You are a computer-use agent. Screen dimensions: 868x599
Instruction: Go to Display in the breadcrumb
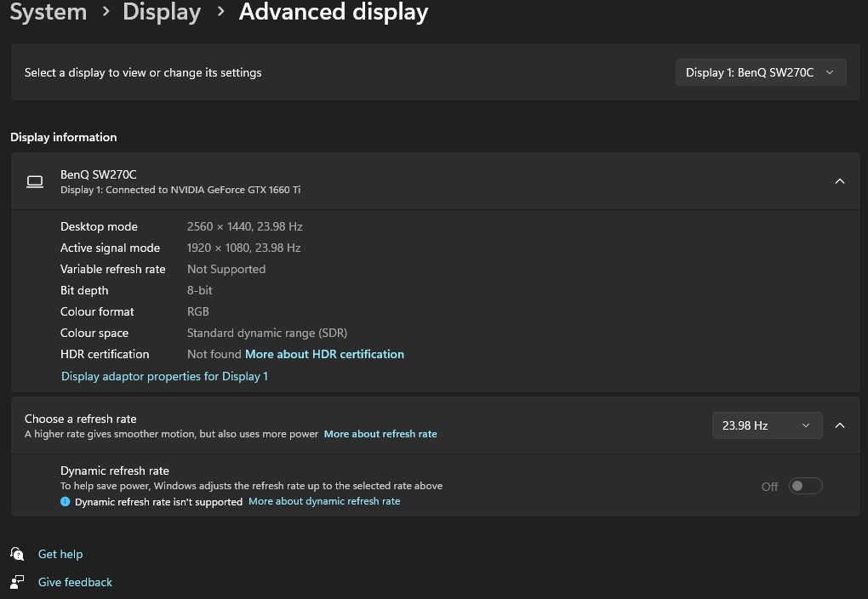tap(162, 12)
